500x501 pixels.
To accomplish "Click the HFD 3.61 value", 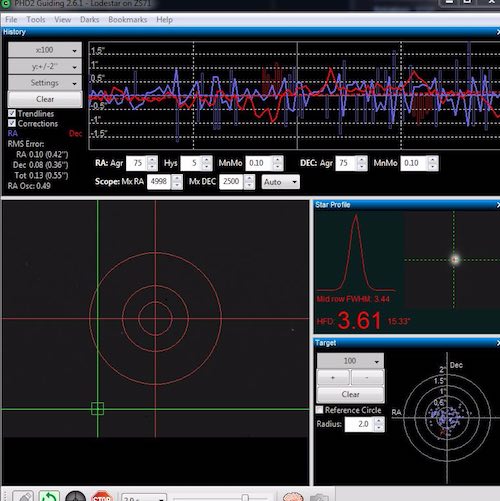I will click(x=359, y=321).
